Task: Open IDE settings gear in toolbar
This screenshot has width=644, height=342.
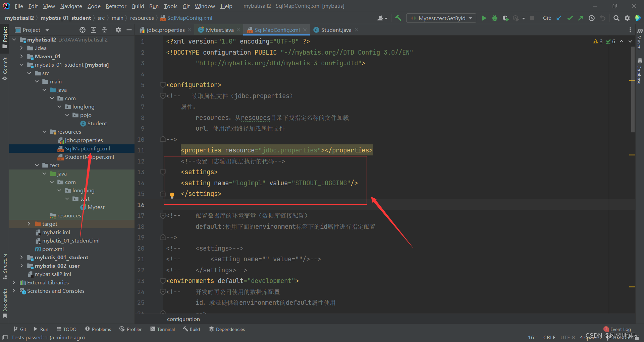Action: [627, 18]
